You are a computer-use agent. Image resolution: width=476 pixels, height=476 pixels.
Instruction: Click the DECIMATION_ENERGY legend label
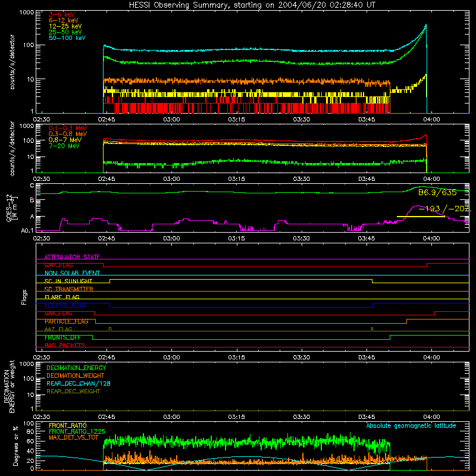coord(76,368)
